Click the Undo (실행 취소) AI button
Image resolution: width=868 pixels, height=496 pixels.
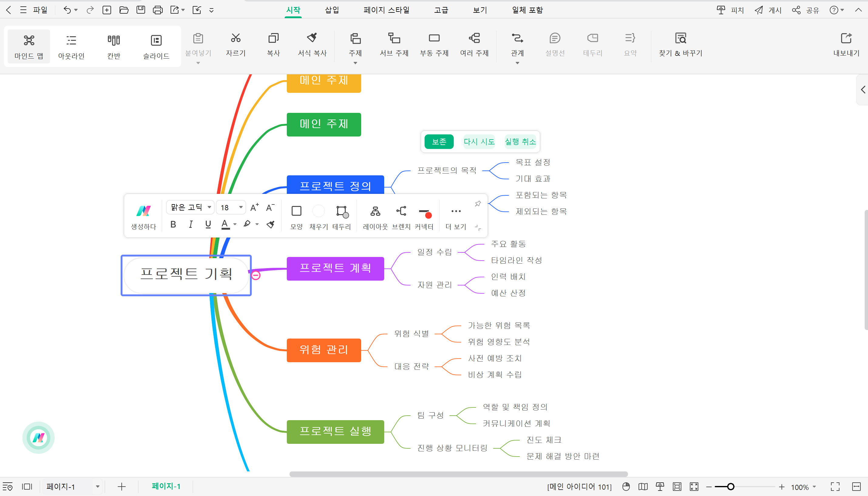coord(520,142)
